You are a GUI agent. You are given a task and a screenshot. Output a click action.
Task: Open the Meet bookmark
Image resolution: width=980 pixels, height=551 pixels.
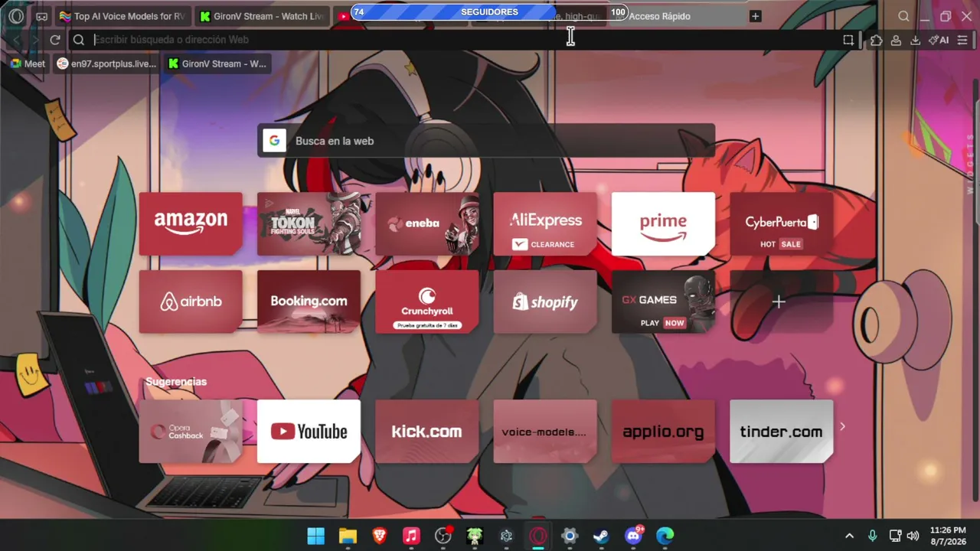28,64
